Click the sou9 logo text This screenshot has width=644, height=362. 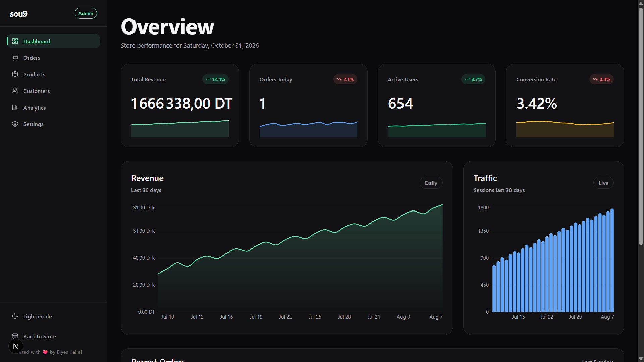click(19, 14)
